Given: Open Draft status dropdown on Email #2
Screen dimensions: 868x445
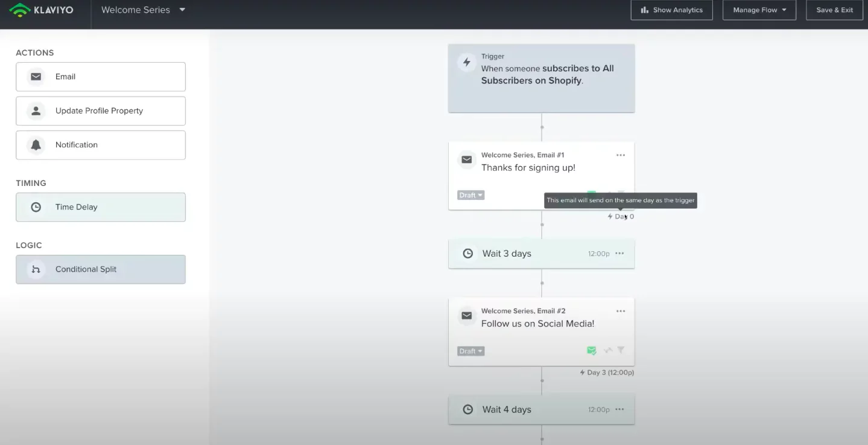Looking at the screenshot, I should pyautogui.click(x=471, y=351).
